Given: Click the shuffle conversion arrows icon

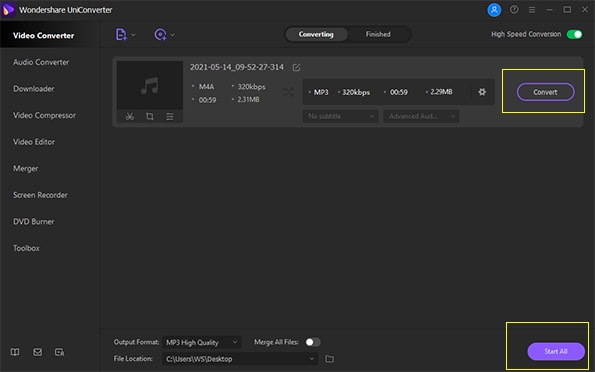Looking at the screenshot, I should 288,92.
